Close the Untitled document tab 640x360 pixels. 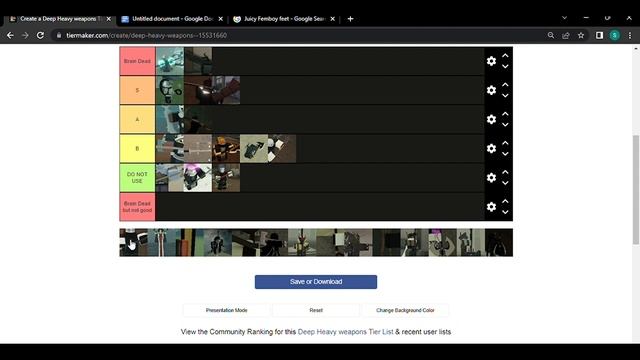(x=220, y=19)
